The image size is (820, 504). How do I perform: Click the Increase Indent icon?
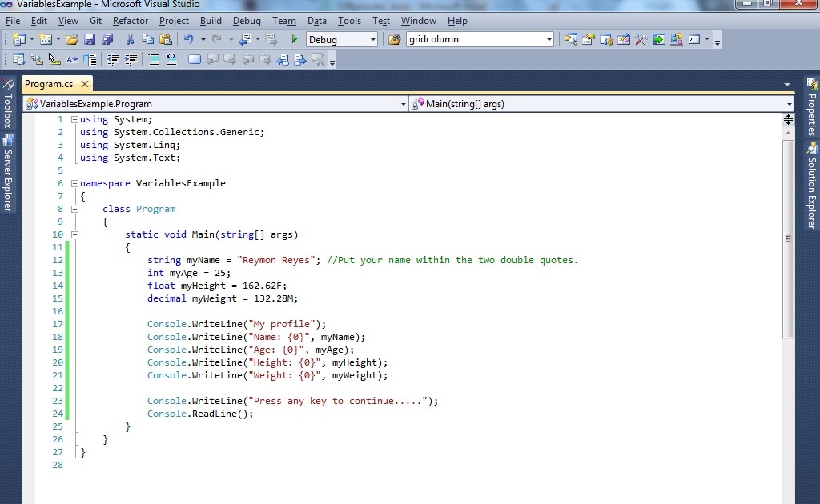point(130,58)
